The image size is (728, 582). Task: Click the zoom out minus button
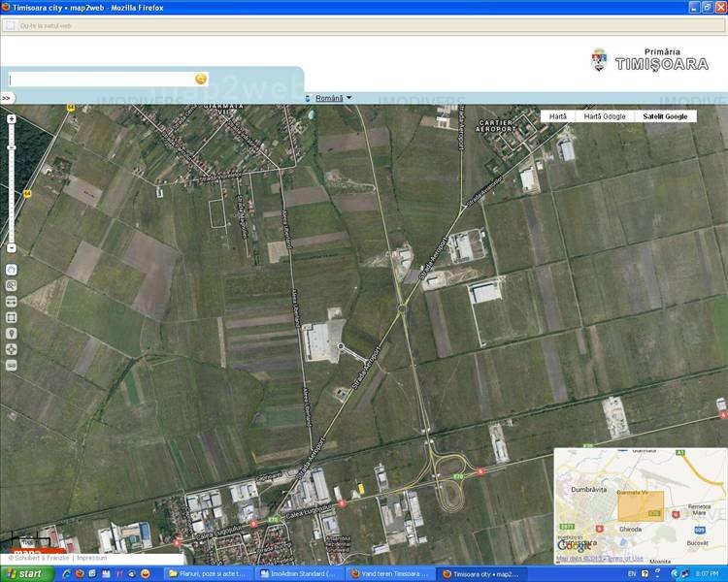11,247
